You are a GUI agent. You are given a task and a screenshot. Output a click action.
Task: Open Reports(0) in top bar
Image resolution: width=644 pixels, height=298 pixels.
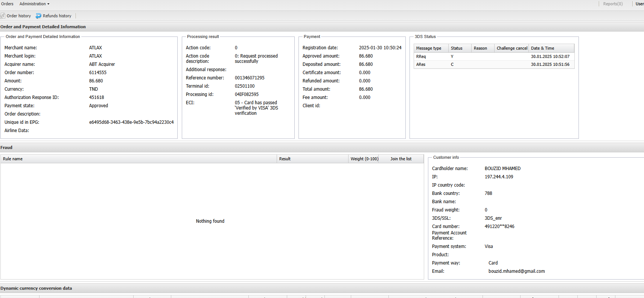[612, 4]
